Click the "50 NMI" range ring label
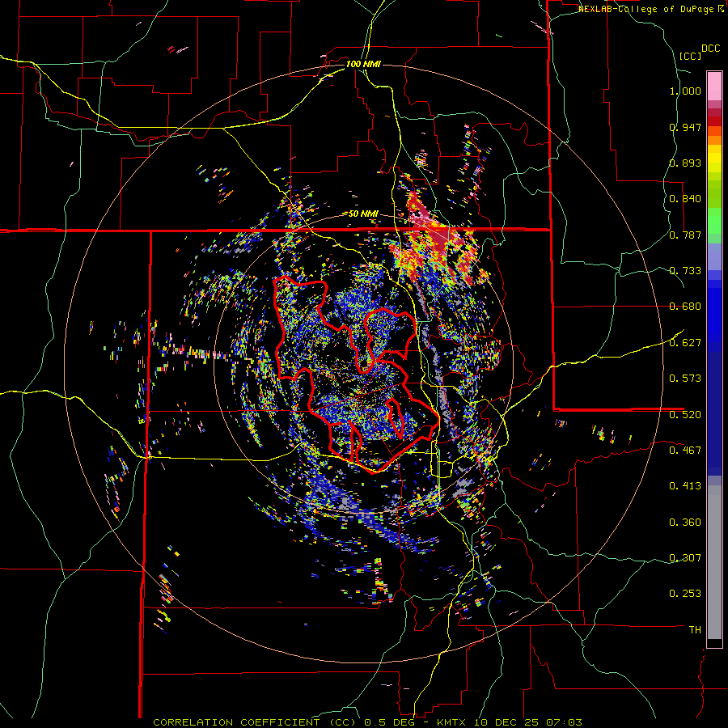 point(363,214)
